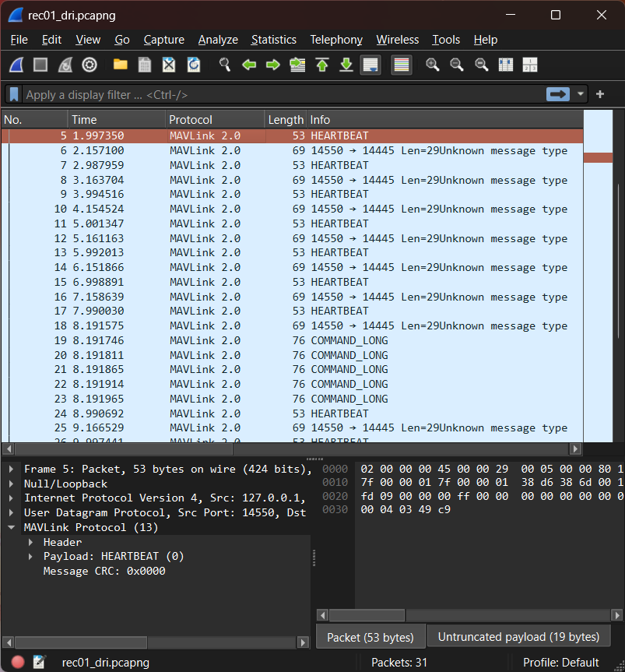625x672 pixels.
Task: Zoom in on packet list text
Action: (x=433, y=65)
